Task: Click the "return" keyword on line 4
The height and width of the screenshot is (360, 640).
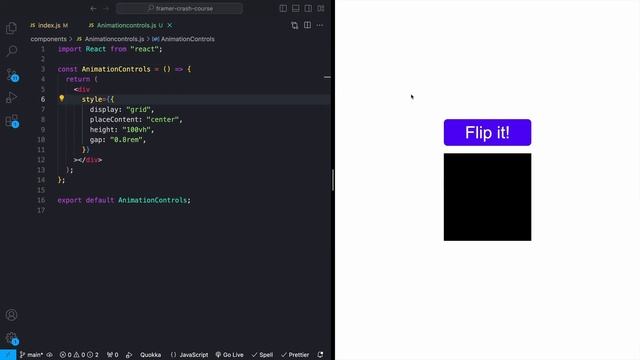Action: pyautogui.click(x=78, y=79)
